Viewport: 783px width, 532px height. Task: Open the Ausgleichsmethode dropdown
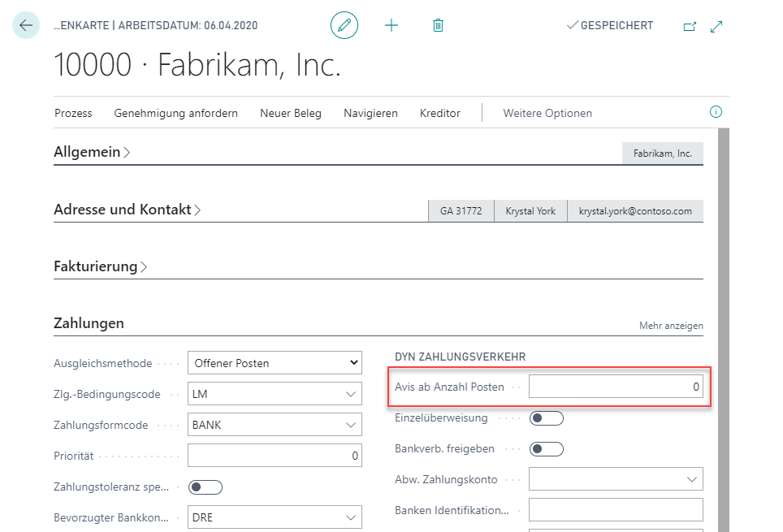tap(275, 363)
